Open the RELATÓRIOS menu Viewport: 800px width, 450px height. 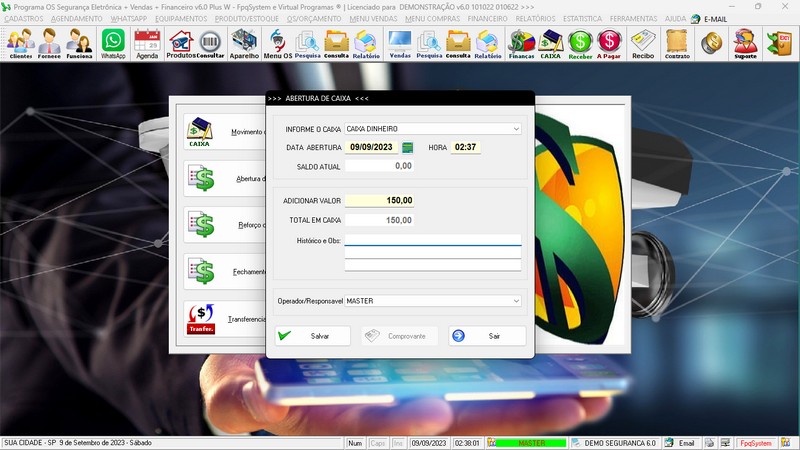pyautogui.click(x=535, y=19)
